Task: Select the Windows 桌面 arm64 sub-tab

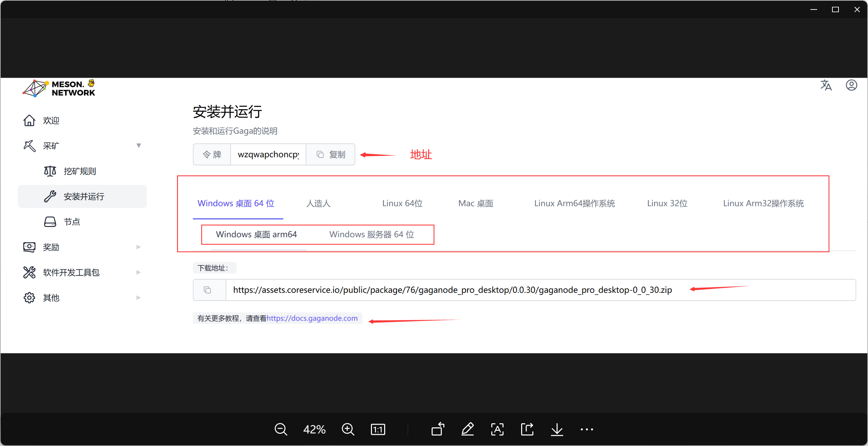Action: 256,235
